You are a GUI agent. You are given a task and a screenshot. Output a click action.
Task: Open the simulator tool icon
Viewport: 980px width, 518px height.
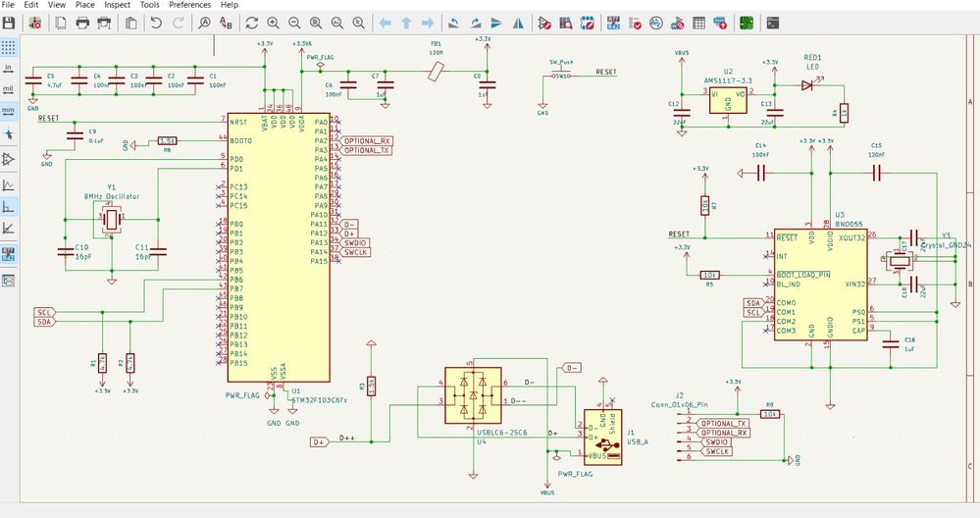pyautogui.click(x=656, y=22)
